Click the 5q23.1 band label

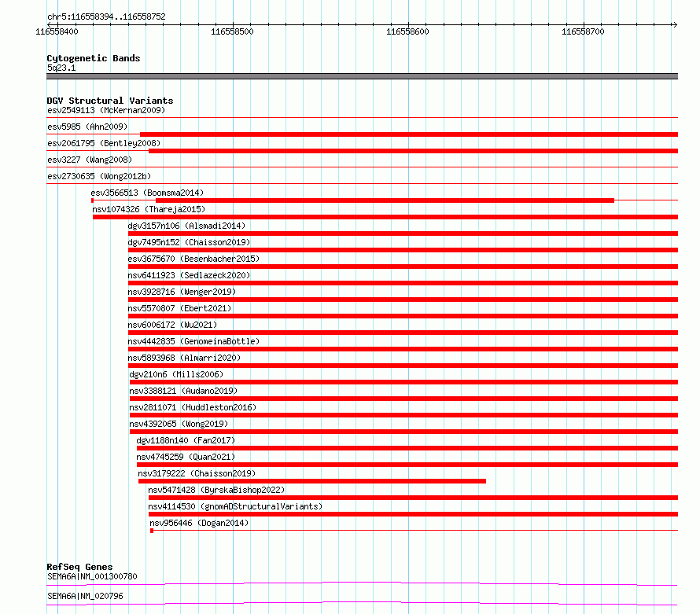(x=61, y=68)
